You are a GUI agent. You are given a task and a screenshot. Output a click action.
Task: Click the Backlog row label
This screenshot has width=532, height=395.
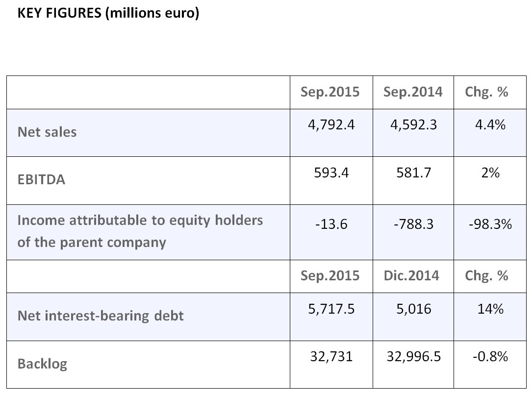click(42, 364)
